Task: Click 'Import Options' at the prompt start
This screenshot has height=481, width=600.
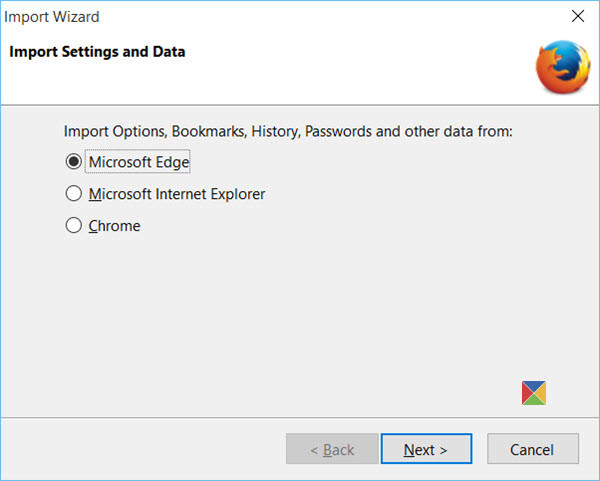Action: [x=115, y=132]
